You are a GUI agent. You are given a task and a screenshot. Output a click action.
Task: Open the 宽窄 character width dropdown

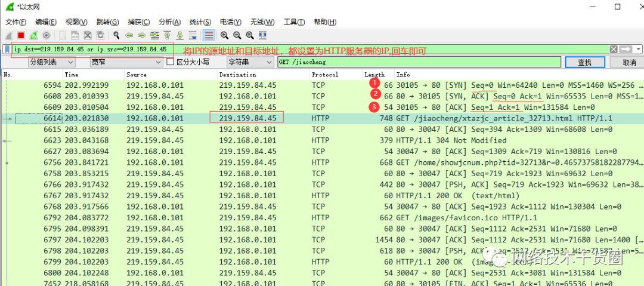126,62
